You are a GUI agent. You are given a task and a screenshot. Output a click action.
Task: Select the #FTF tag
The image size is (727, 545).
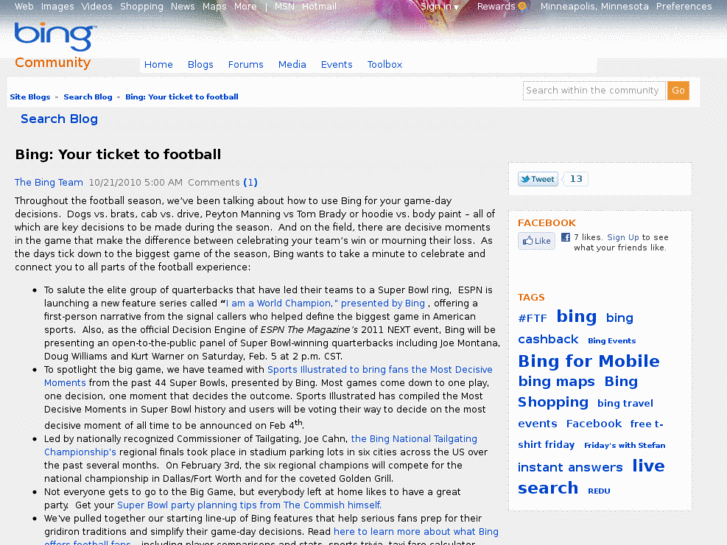point(532,318)
